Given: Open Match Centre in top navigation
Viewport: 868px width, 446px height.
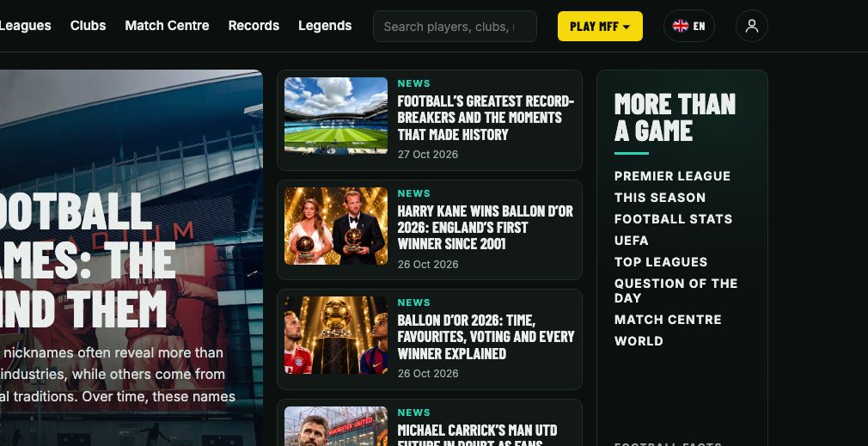Looking at the screenshot, I should [168, 26].
